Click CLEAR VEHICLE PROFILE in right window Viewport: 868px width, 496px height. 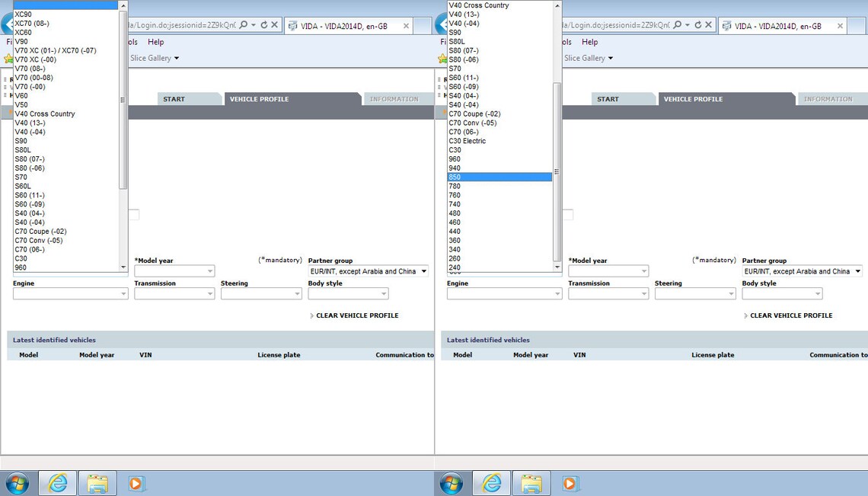791,315
